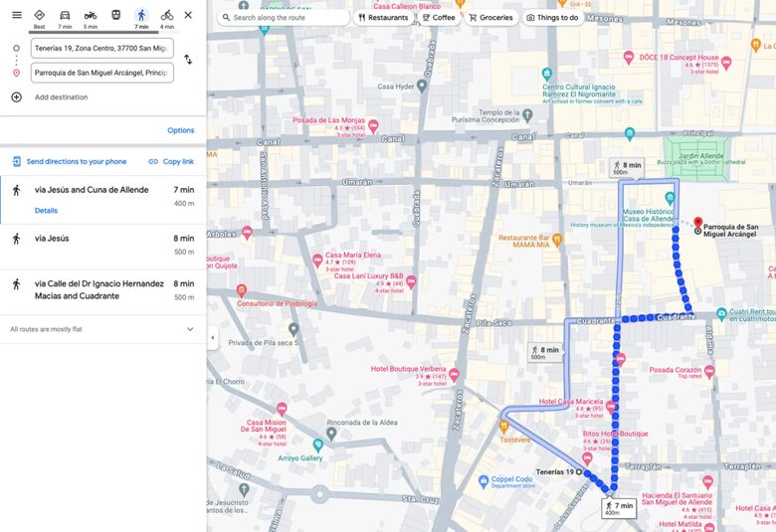
Task: Click the Add destination plus icon
Action: click(16, 97)
